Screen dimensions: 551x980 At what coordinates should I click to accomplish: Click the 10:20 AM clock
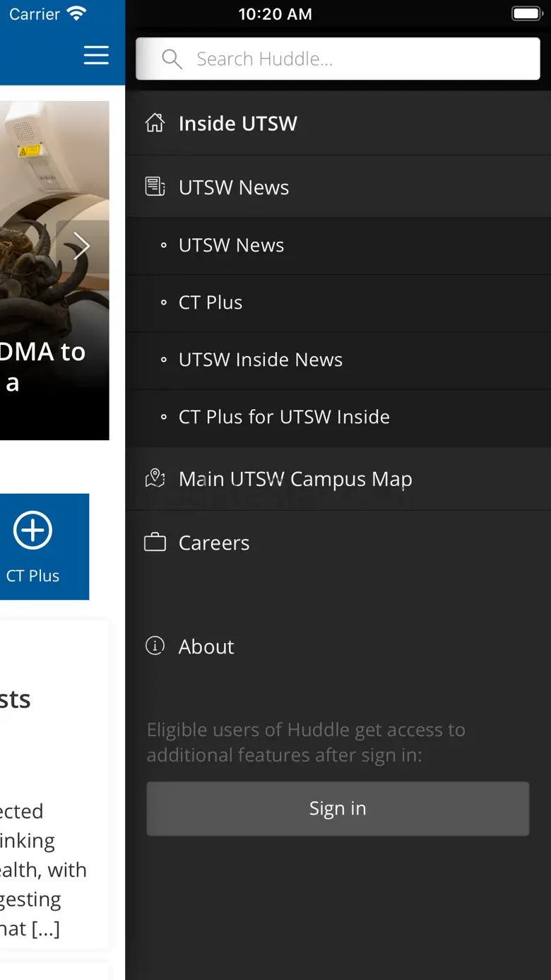[275, 14]
